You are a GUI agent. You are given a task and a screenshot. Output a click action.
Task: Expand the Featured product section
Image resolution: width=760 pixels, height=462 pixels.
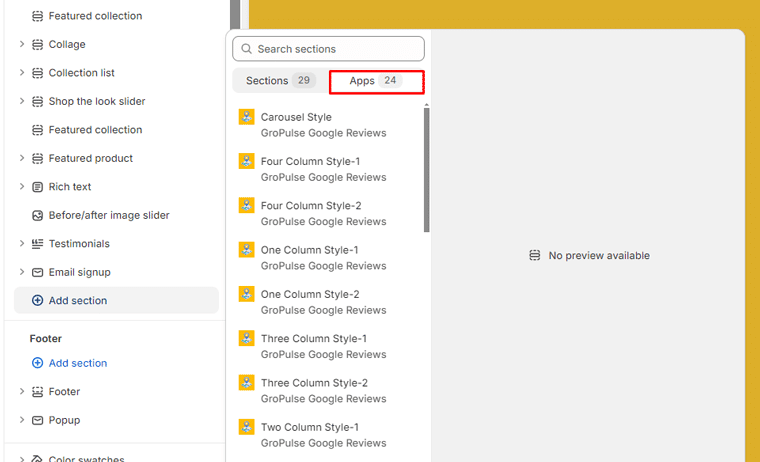pyautogui.click(x=22, y=158)
